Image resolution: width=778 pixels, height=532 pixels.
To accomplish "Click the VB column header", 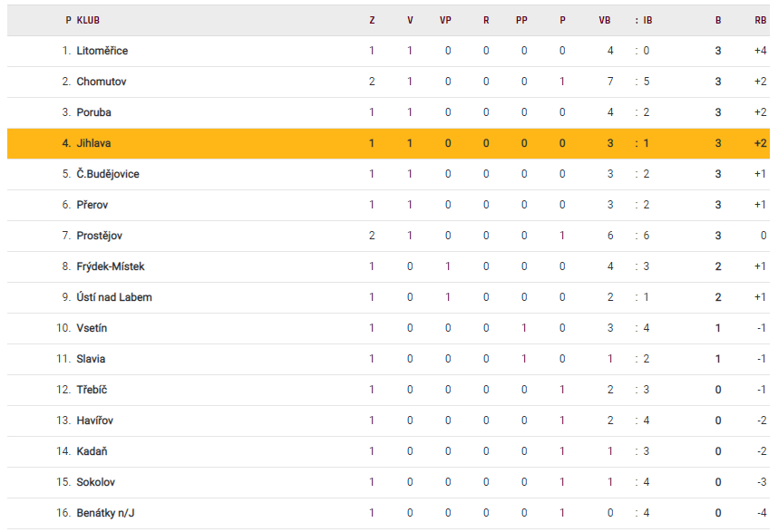I will [x=605, y=20].
